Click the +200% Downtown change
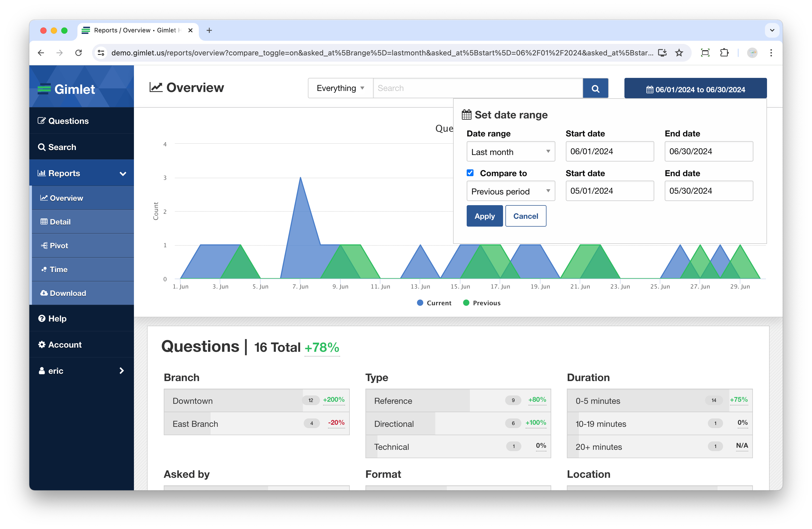 pos(334,399)
